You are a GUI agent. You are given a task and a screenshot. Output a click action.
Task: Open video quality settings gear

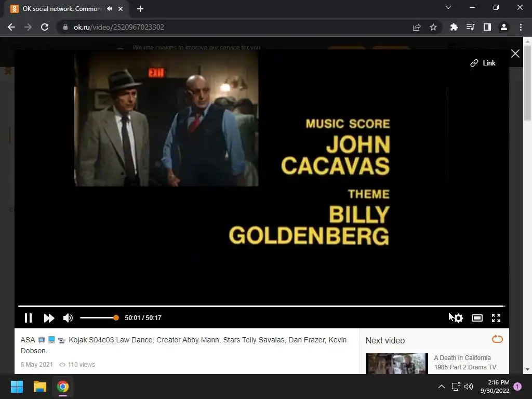(x=458, y=318)
